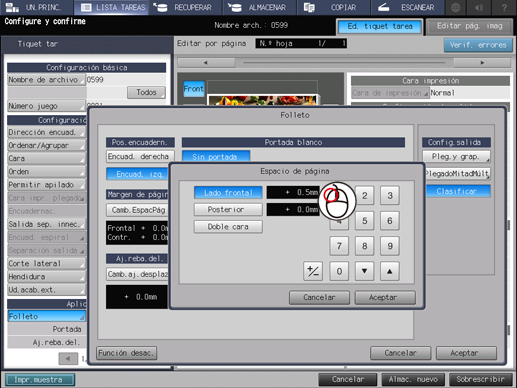Expand the Folleto application item
The image size is (517, 388).
pos(46,316)
